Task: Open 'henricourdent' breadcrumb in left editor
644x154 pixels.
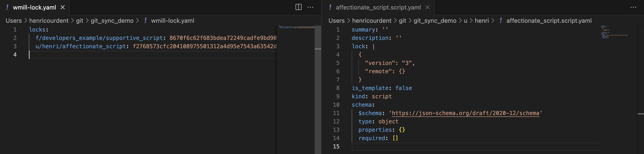Action: 49,20
